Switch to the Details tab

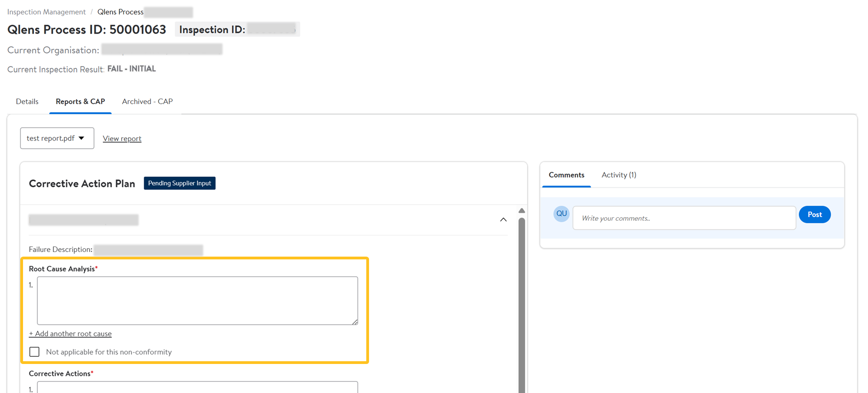coord(27,101)
